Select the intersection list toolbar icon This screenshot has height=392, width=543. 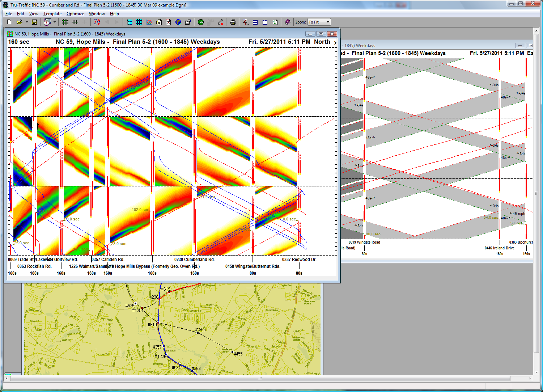click(130, 22)
